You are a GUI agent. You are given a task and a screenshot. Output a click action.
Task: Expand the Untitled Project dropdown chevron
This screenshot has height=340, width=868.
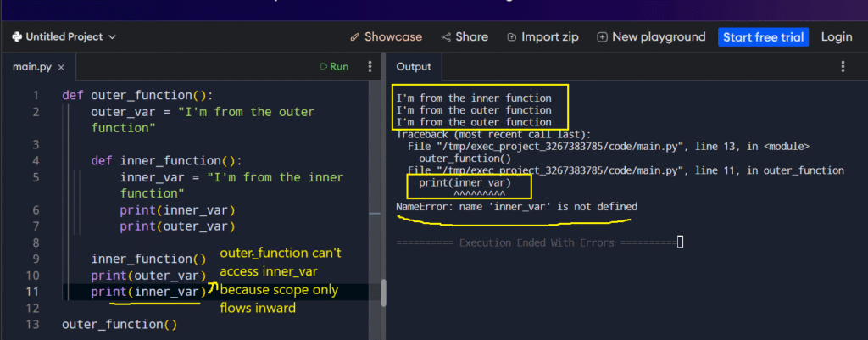coord(113,37)
